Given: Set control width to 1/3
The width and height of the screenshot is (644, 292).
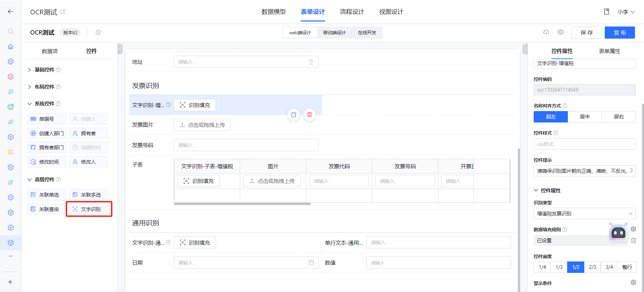Looking at the screenshot, I should pos(559,267).
